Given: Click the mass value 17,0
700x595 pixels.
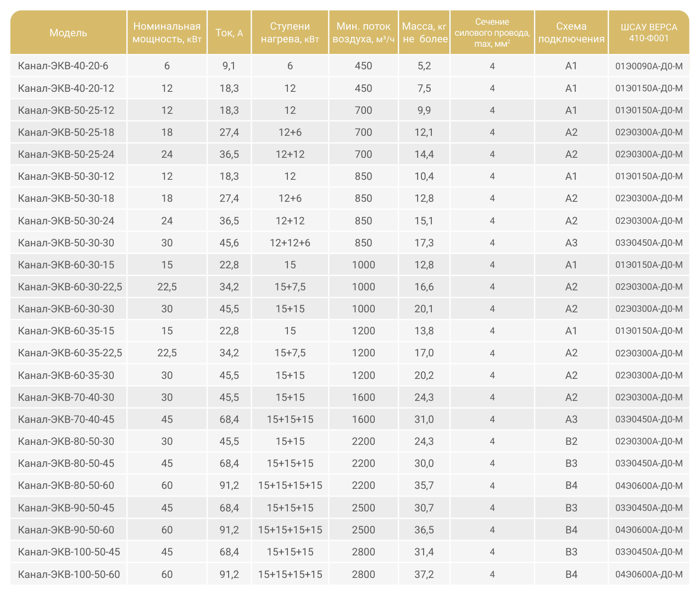Looking at the screenshot, I should [x=424, y=352].
